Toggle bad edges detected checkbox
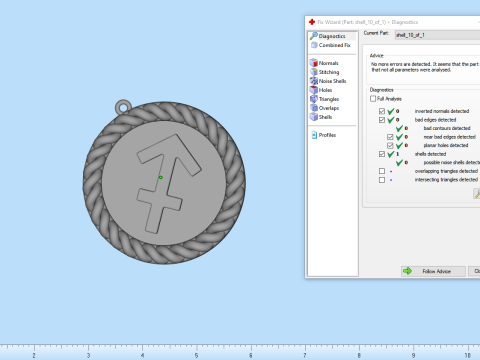This screenshot has width=480, height=360. click(x=382, y=120)
